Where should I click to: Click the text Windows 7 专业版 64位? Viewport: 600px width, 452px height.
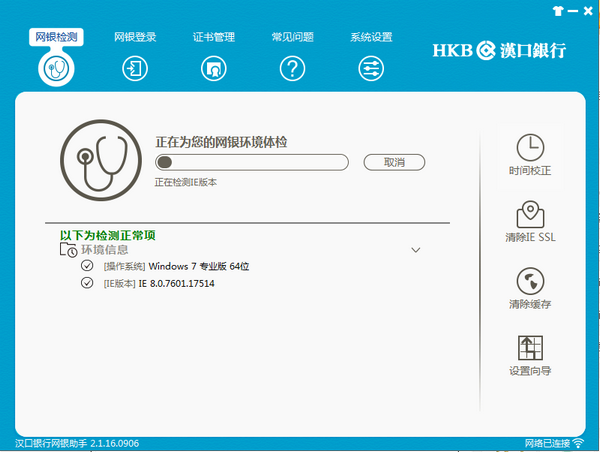tap(199, 266)
